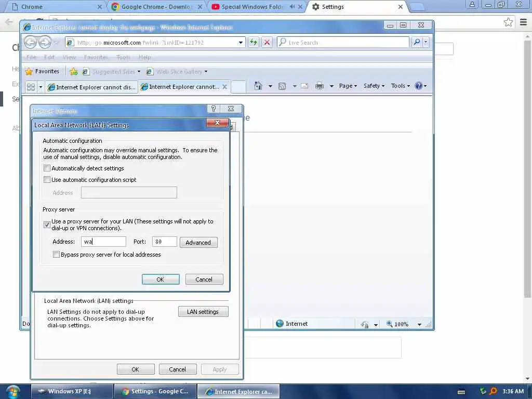Open the Page dropdown menu
The width and height of the screenshot is (532, 399).
pos(348,86)
